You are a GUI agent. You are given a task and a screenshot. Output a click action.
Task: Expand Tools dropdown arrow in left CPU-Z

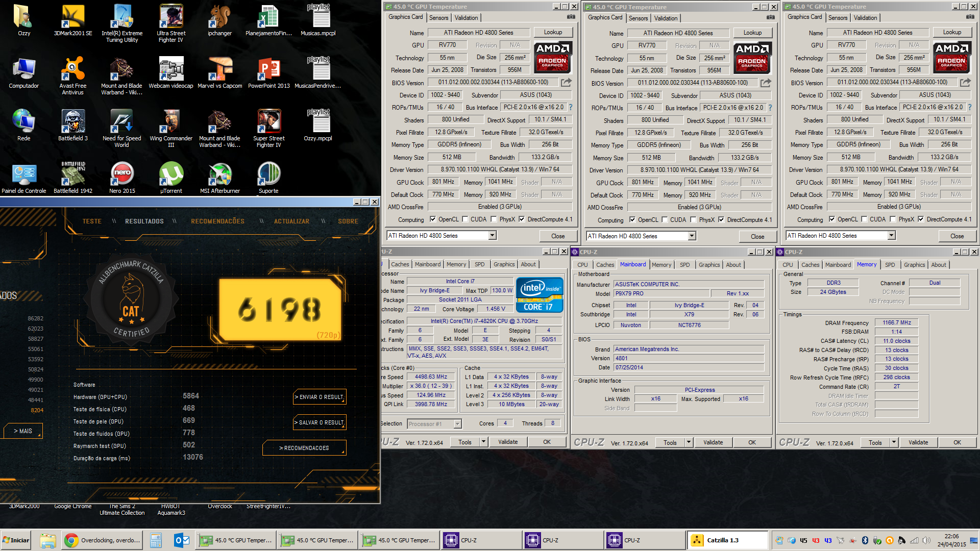point(483,442)
